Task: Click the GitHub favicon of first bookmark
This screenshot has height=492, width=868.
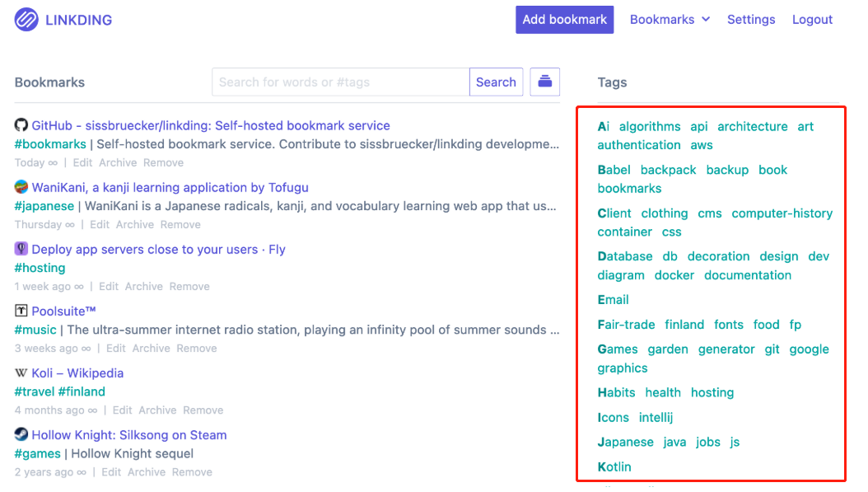Action: point(21,125)
